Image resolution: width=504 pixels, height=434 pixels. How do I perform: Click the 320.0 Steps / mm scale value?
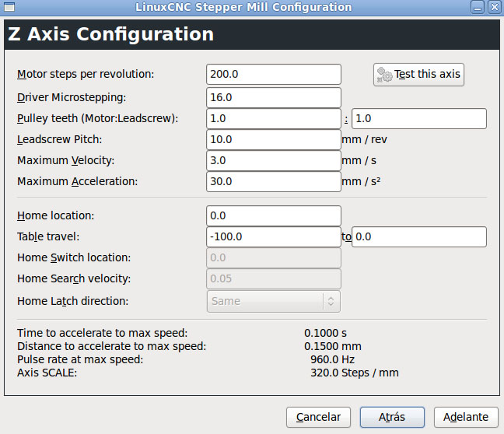pos(355,373)
